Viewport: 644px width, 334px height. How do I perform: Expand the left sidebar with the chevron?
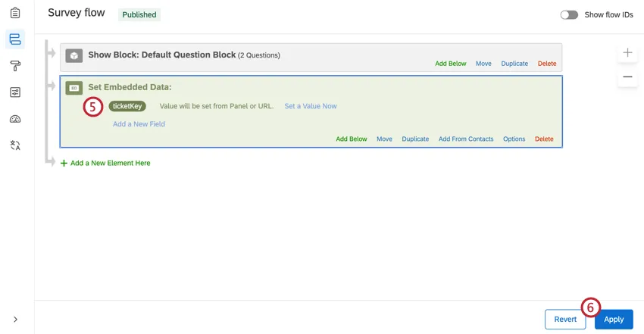[15, 319]
